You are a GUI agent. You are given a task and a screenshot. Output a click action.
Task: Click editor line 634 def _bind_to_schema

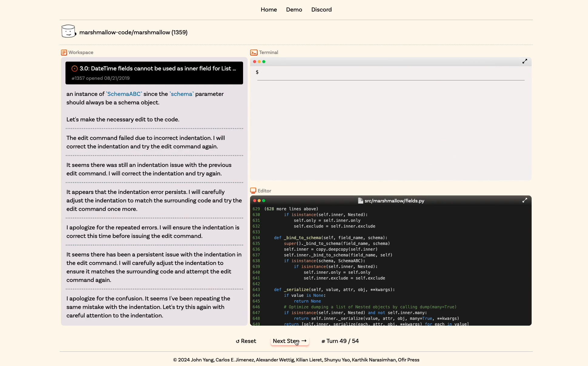tap(331, 238)
